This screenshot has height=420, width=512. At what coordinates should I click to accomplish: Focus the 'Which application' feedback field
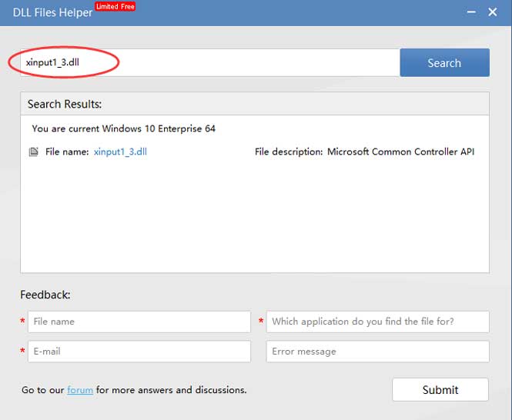[377, 322]
